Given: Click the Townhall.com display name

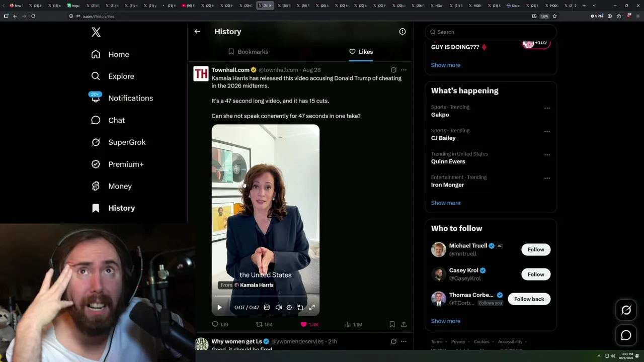Looking at the screenshot, I should point(230,70).
